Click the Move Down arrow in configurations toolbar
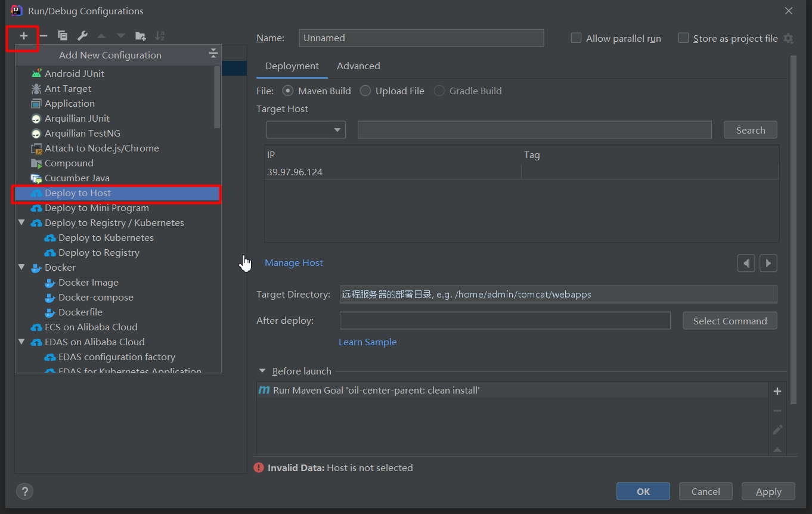This screenshot has height=514, width=812. pyautogui.click(x=121, y=36)
